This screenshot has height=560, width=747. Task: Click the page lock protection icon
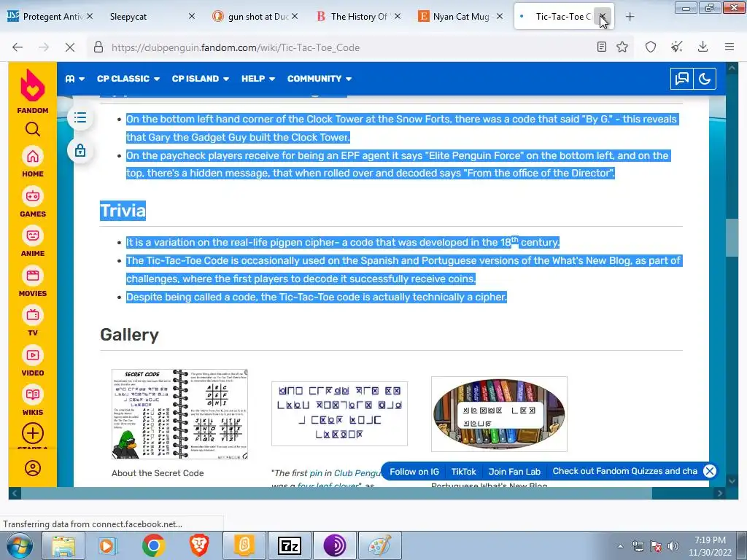point(80,151)
